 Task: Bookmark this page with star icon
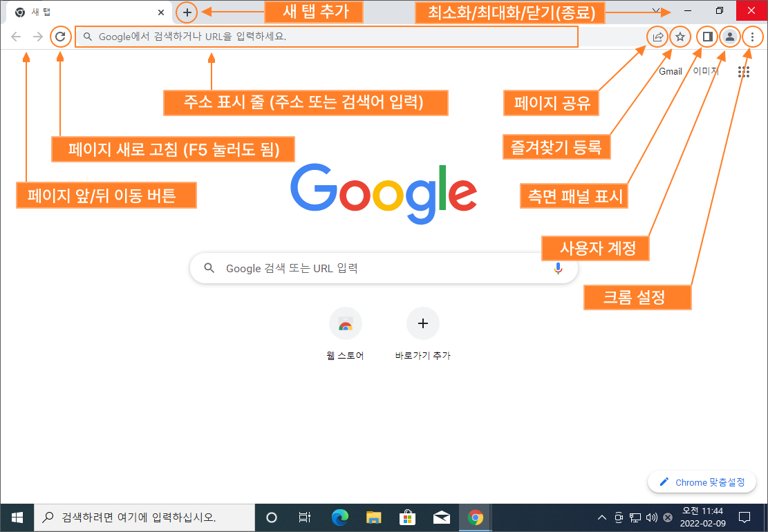click(680, 37)
